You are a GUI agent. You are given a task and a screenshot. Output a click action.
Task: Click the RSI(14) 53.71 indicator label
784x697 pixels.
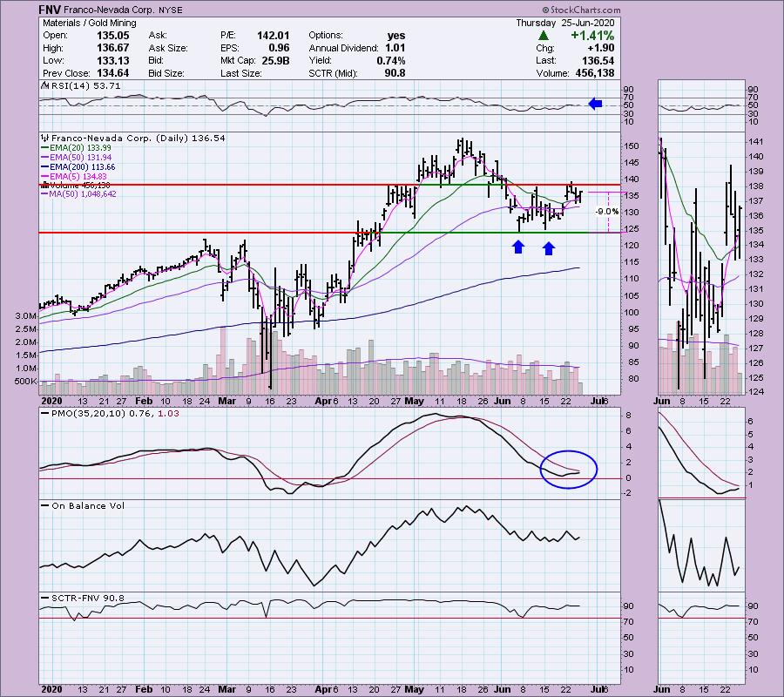(86, 86)
